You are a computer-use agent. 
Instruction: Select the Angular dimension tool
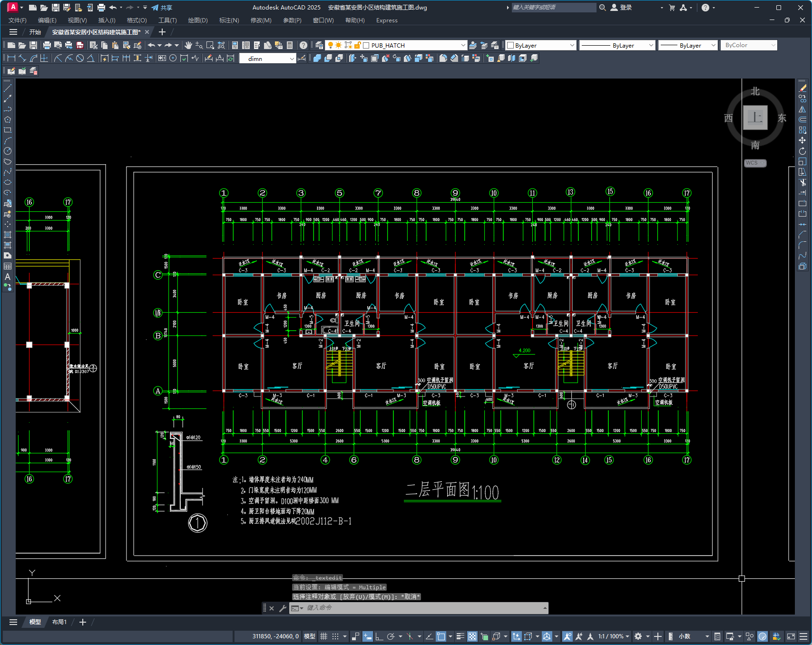[90, 58]
